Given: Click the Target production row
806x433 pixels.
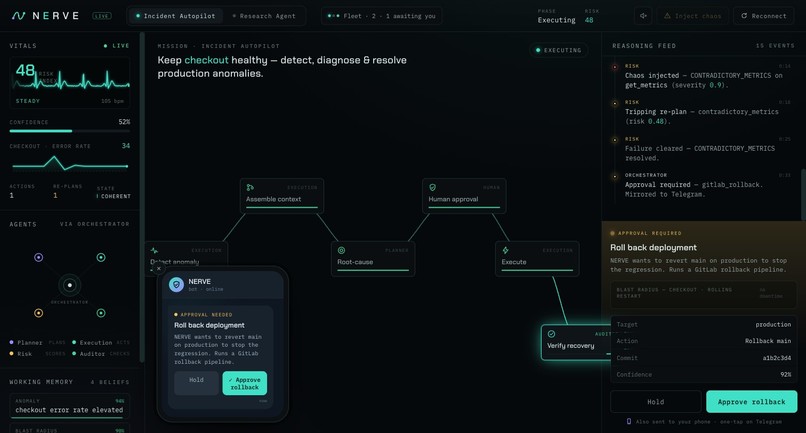Looking at the screenshot, I should point(704,324).
